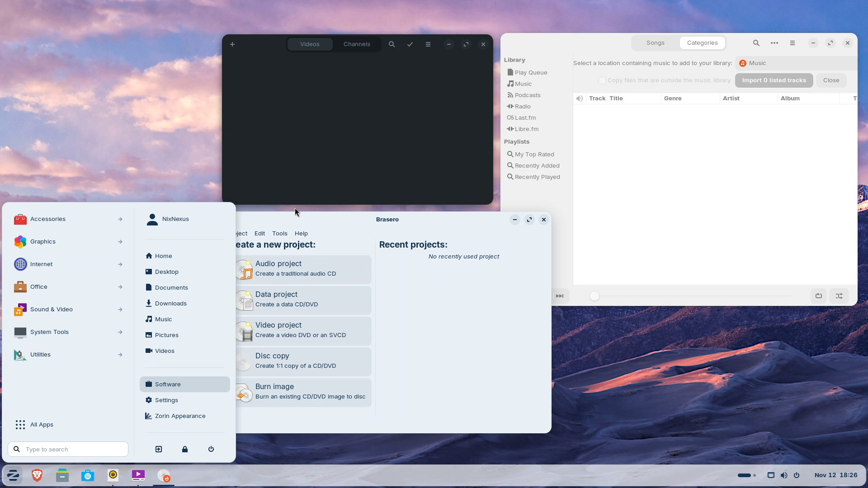Activate the selection checkmark in the Videos toolbar
Image resolution: width=868 pixels, height=488 pixels.
(x=409, y=44)
